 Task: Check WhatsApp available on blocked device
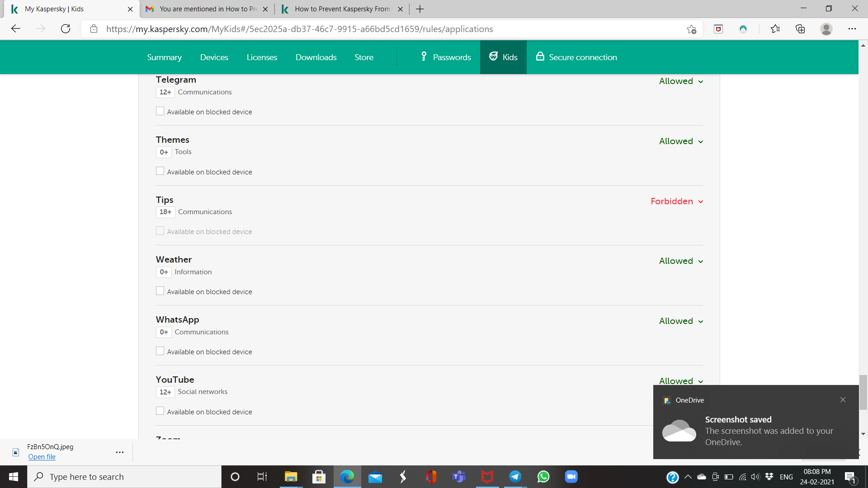(160, 351)
